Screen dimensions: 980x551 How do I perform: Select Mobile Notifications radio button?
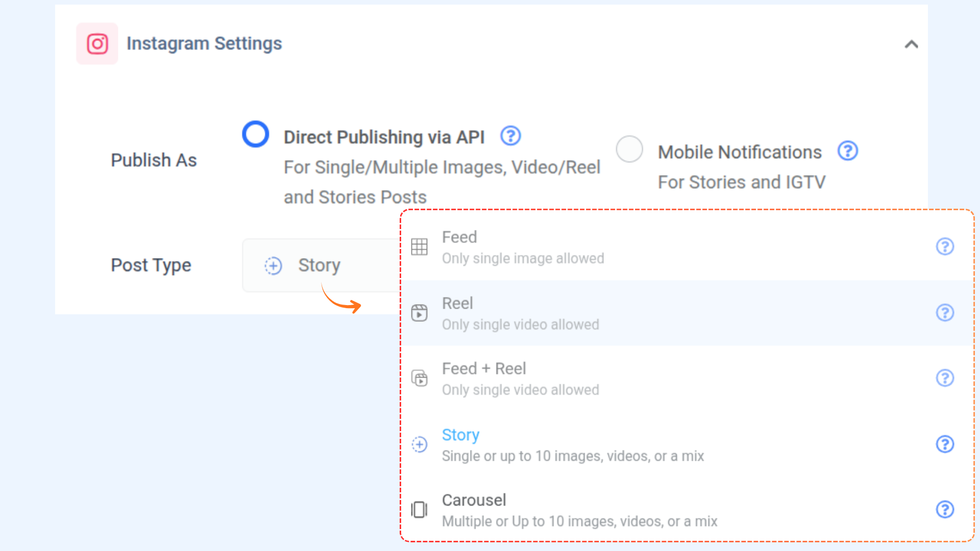(x=629, y=149)
